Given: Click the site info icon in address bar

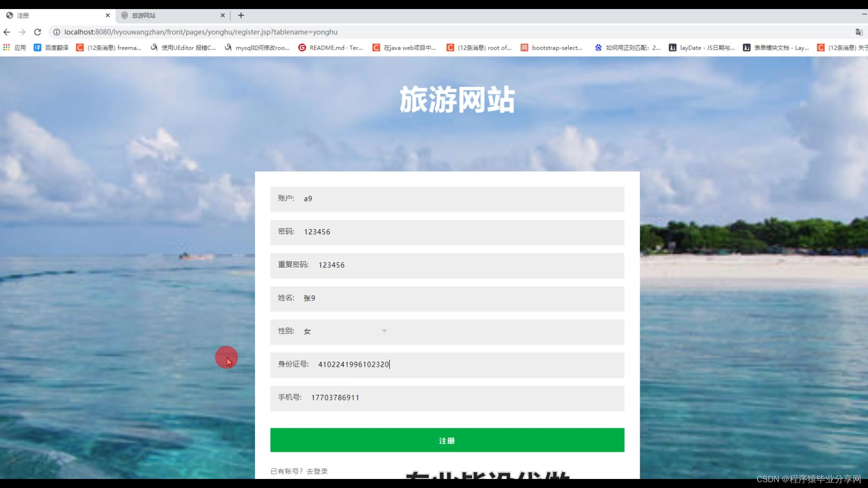Looking at the screenshot, I should pos(57,32).
